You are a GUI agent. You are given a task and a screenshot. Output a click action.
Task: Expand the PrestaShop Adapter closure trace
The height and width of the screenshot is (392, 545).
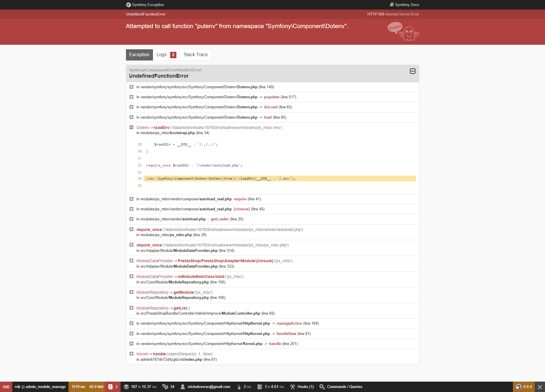tap(131, 260)
